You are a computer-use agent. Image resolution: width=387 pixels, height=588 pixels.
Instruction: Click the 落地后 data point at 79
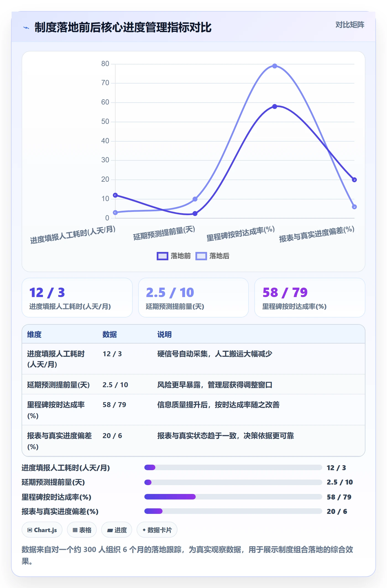coord(274,66)
